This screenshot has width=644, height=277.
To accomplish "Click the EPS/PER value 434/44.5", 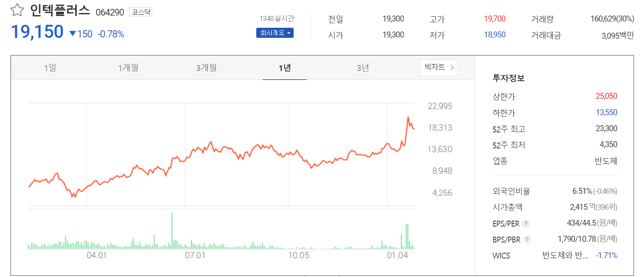I will (581, 223).
